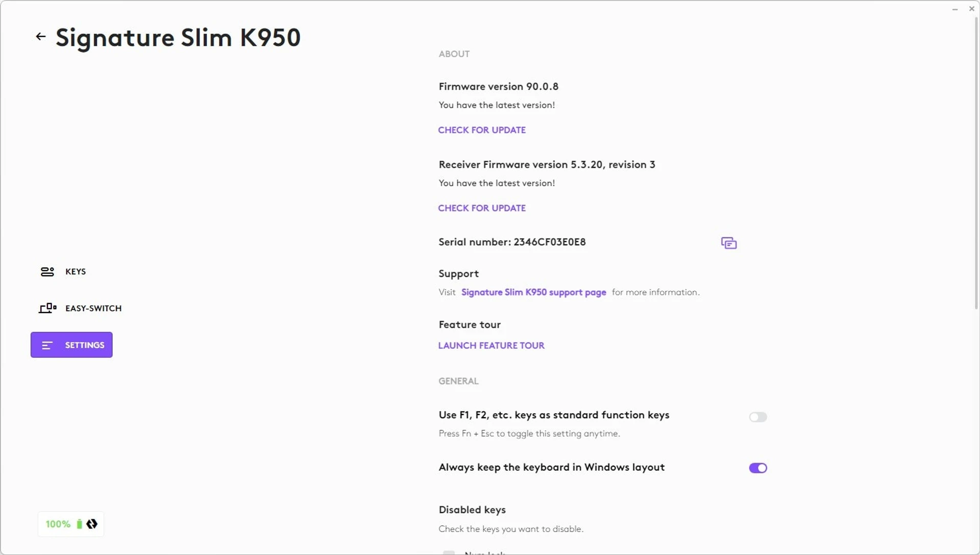This screenshot has height=555, width=980.
Task: Go back using the arrow beside the title
Action: click(x=41, y=37)
